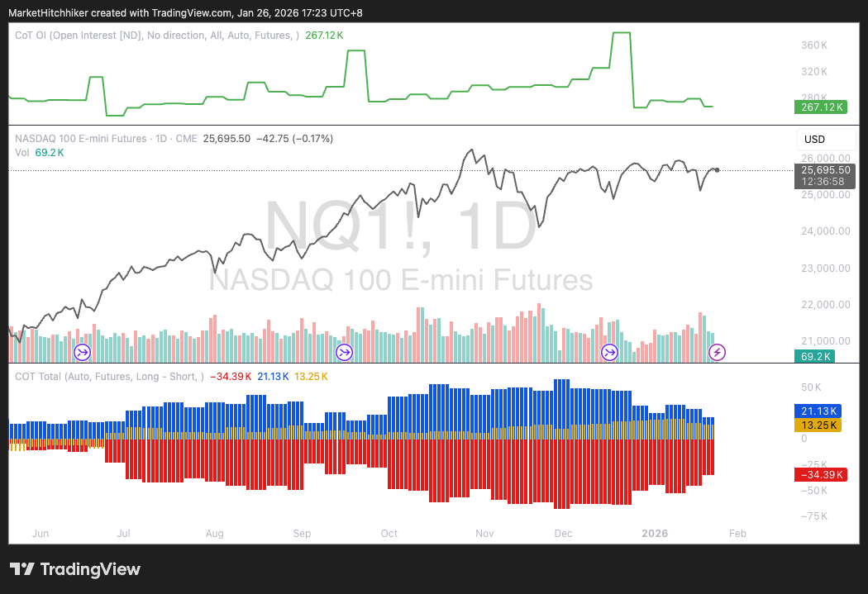Click the −50K COT scale label
Image resolution: width=868 pixels, height=594 pixels.
coord(814,491)
